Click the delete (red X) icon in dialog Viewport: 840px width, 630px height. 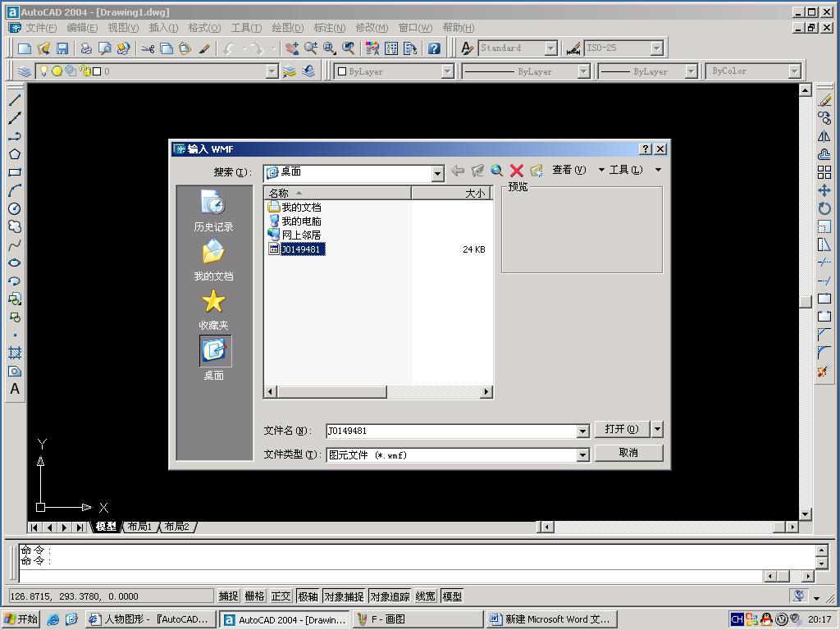(x=517, y=171)
